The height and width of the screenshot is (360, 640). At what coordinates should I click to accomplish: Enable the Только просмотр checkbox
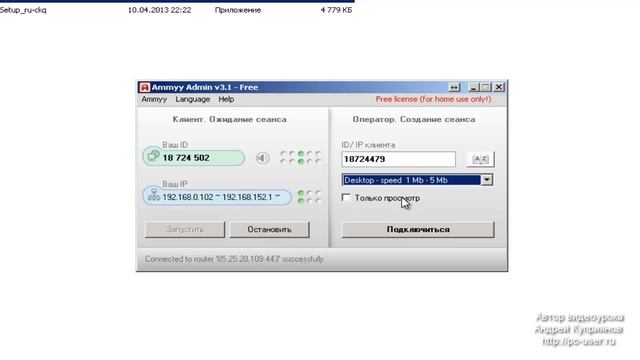coord(346,198)
